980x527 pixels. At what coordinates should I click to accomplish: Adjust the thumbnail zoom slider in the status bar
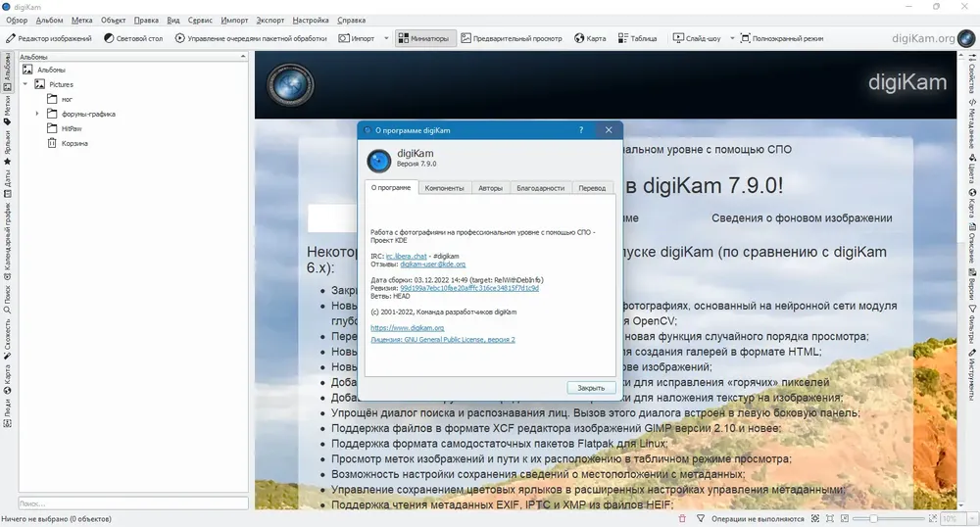[x=872, y=518]
